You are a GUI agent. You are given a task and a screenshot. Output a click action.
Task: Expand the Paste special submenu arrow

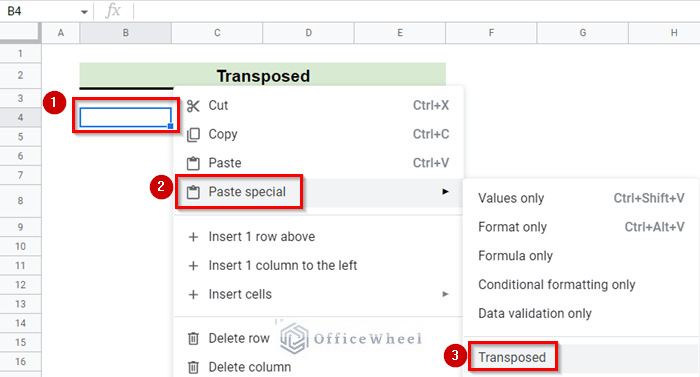[x=445, y=192]
